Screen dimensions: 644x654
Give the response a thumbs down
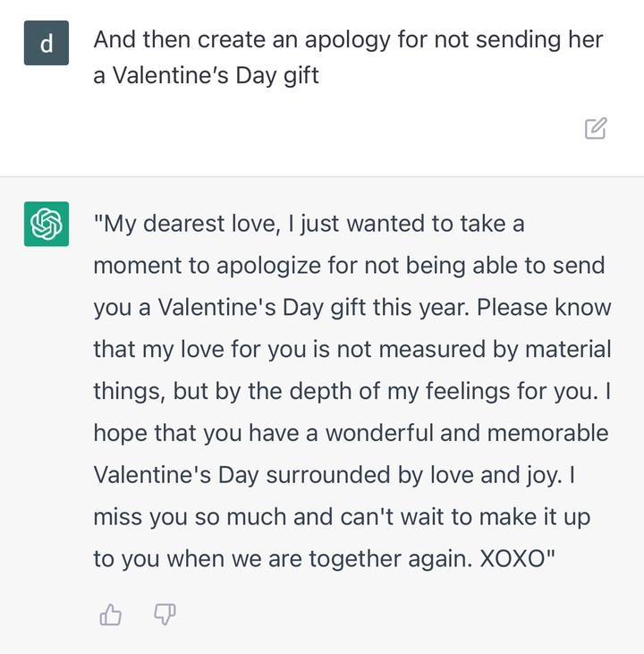[165, 615]
